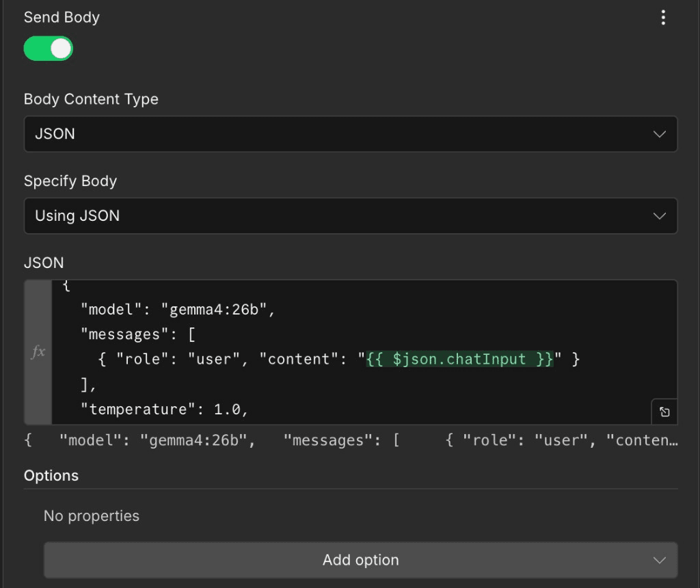The image size is (700, 588).
Task: Open the Body Content Type dropdown showing JSON
Action: coord(351,134)
